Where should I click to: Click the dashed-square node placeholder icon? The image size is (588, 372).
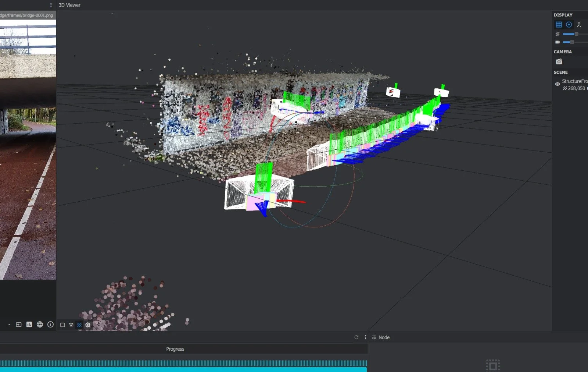pyautogui.click(x=493, y=366)
